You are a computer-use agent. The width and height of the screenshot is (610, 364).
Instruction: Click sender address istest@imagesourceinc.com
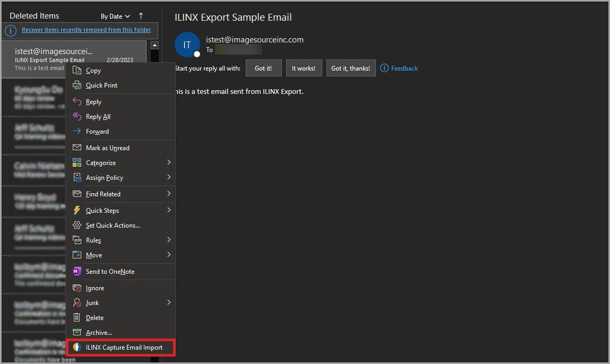[x=254, y=40]
